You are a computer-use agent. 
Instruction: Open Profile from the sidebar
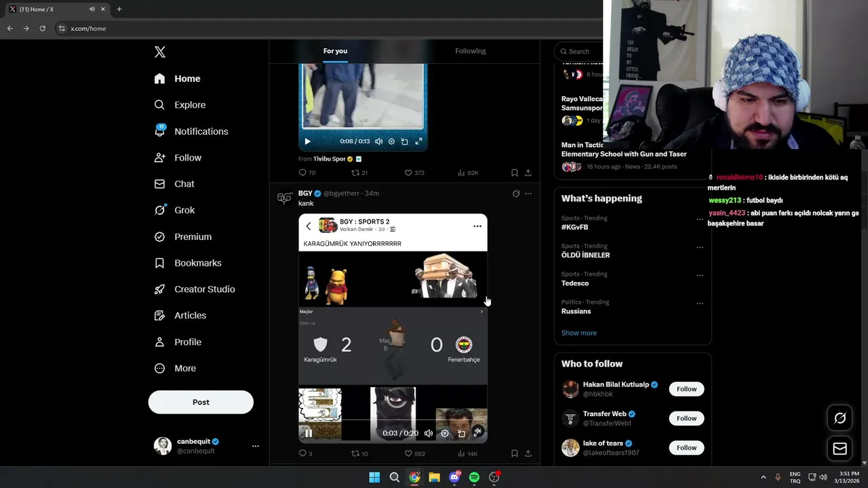coord(178,342)
